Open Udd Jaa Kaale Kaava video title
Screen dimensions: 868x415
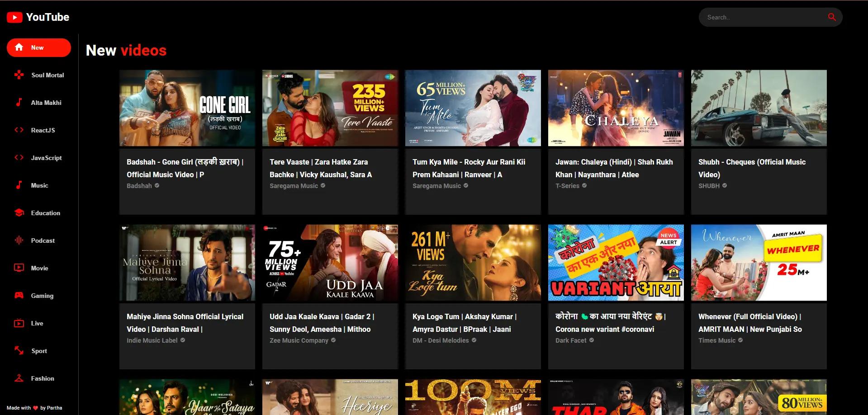tap(322, 323)
